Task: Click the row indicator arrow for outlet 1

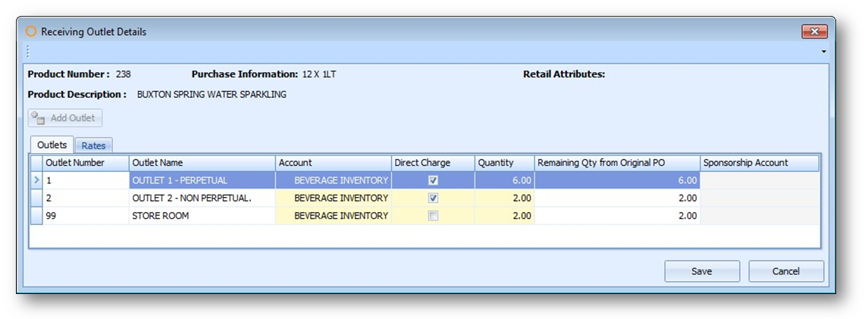Action: [x=36, y=180]
